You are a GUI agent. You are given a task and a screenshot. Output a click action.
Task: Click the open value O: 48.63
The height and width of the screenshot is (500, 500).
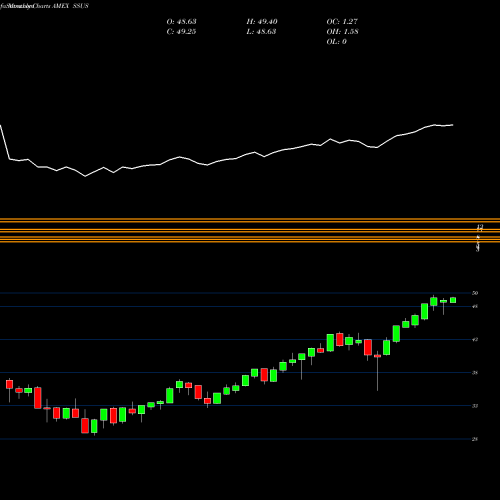tap(181, 22)
